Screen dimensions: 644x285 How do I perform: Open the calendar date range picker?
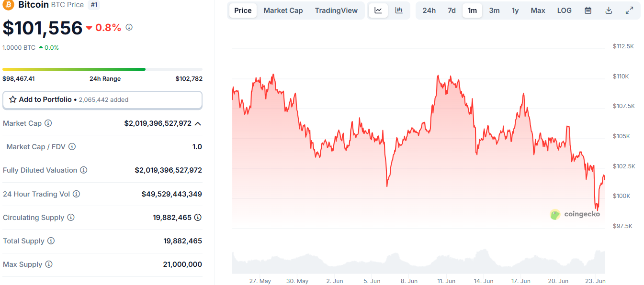pyautogui.click(x=588, y=11)
